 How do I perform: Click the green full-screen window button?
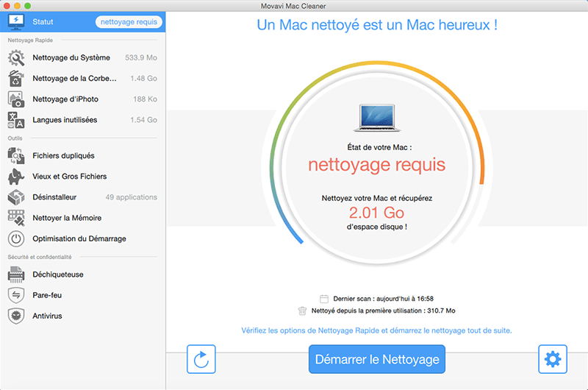[27, 6]
